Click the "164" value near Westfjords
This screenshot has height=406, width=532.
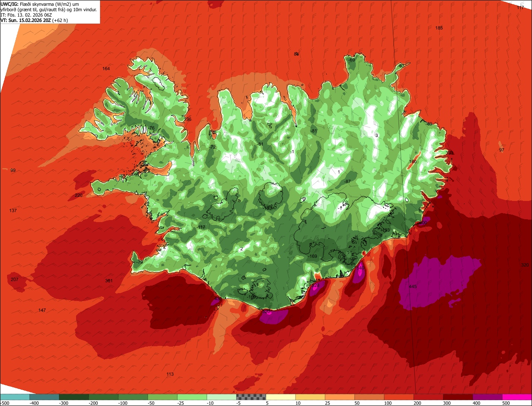pos(106,69)
